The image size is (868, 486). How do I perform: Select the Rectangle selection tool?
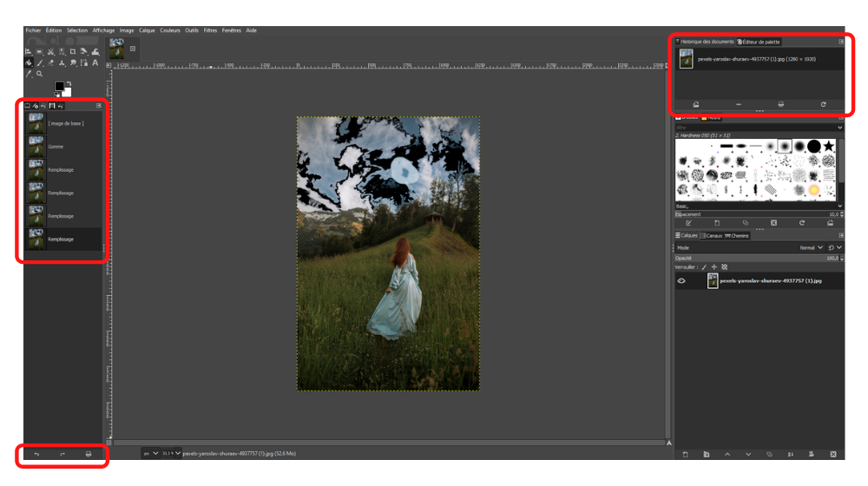(39, 51)
